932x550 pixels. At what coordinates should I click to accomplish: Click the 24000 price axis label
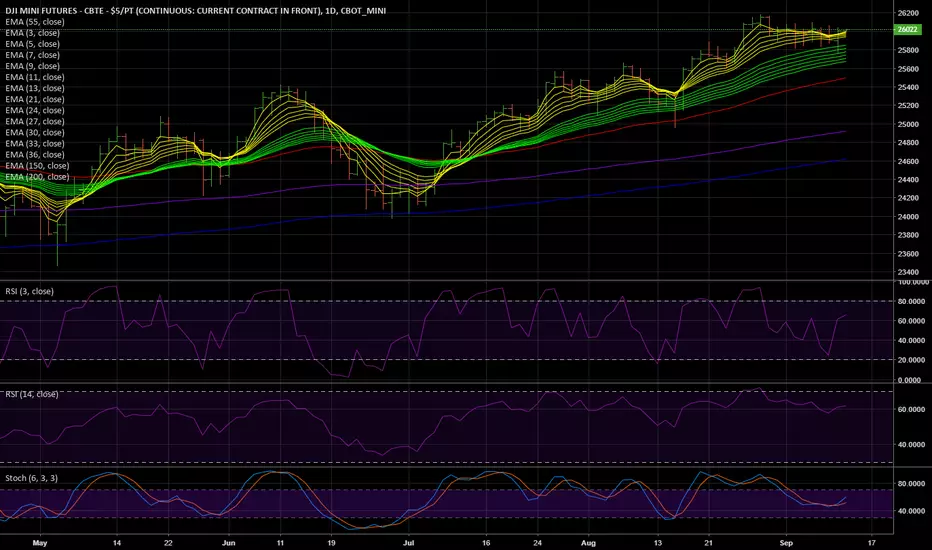click(x=908, y=217)
